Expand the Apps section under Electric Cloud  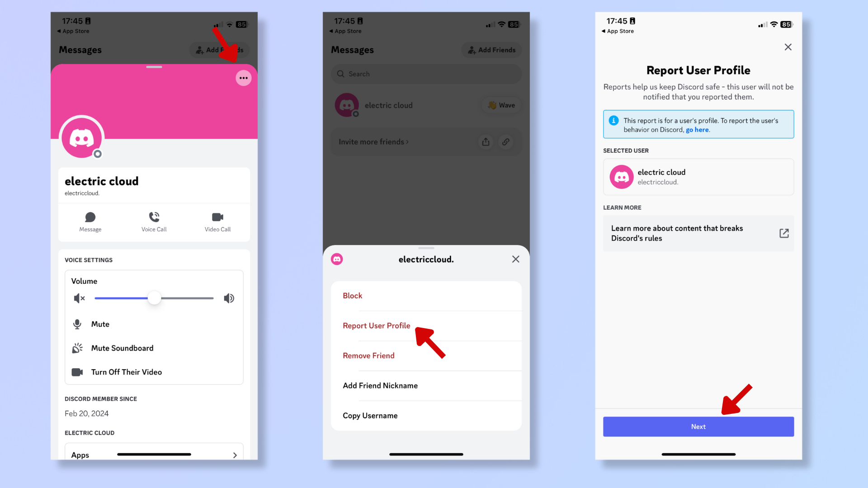(235, 454)
